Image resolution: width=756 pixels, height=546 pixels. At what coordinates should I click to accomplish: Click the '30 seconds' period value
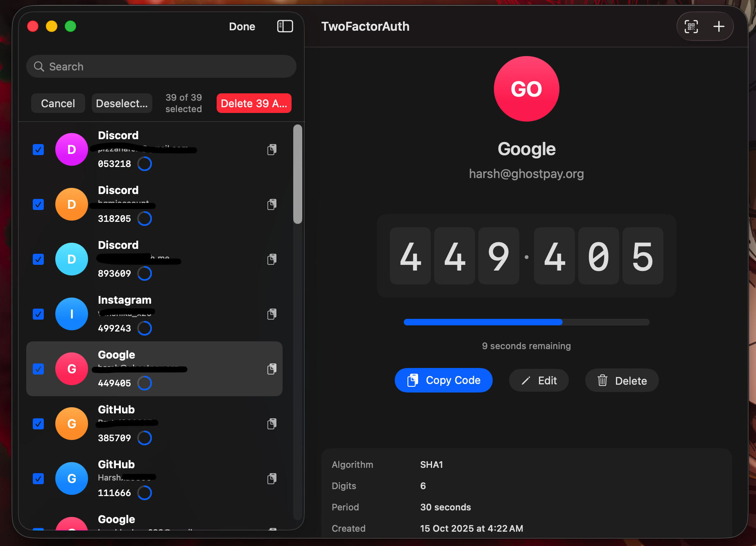(446, 507)
